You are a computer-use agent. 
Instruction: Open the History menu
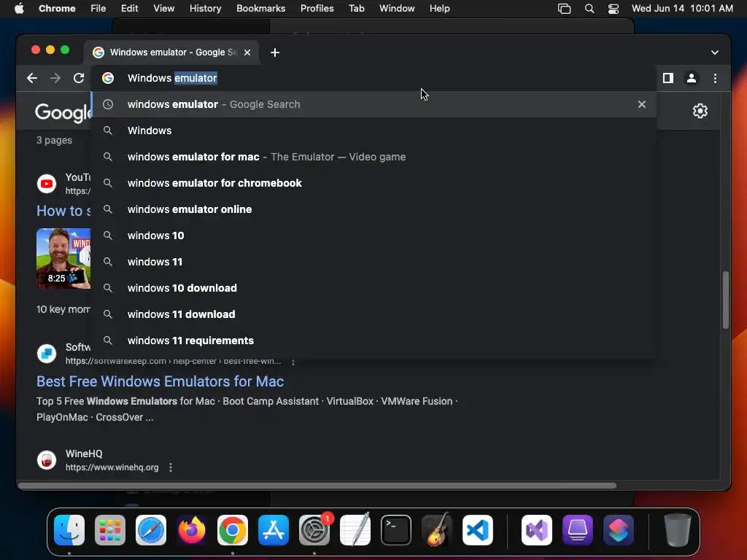[x=205, y=8]
